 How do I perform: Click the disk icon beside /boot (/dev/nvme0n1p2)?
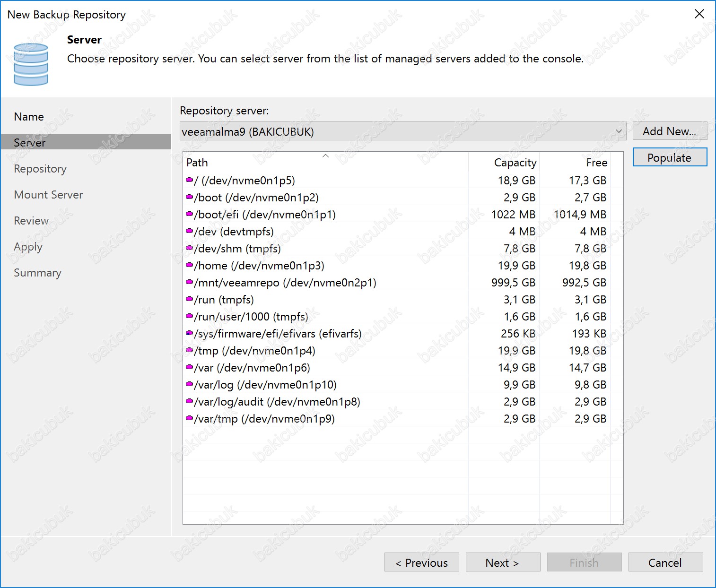point(190,197)
